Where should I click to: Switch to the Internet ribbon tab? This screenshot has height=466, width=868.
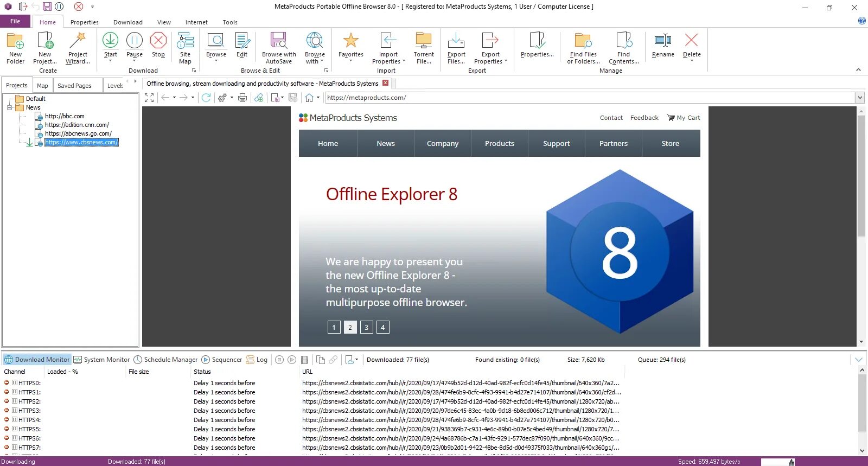(196, 22)
